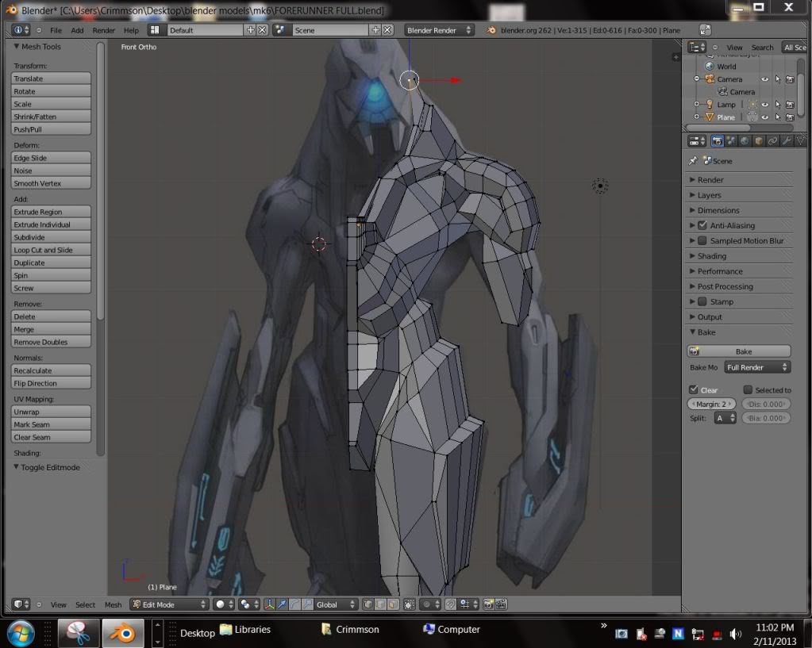Open the Render menu
Screen dimensions: 812x648
coord(104,30)
